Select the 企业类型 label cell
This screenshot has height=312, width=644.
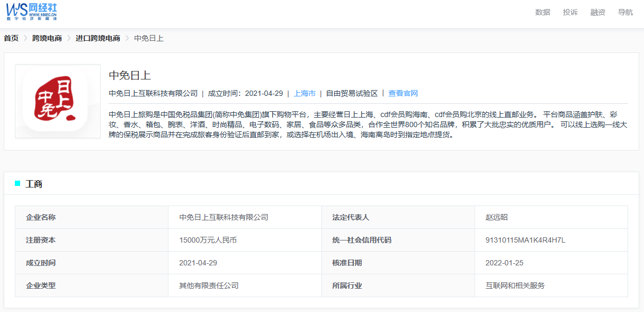(92, 286)
